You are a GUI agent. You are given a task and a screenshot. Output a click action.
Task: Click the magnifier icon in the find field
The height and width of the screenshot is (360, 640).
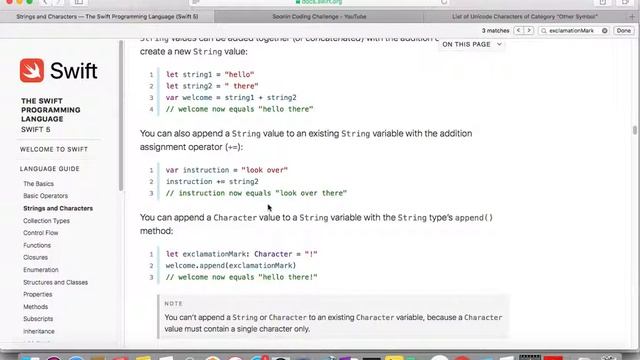point(544,31)
